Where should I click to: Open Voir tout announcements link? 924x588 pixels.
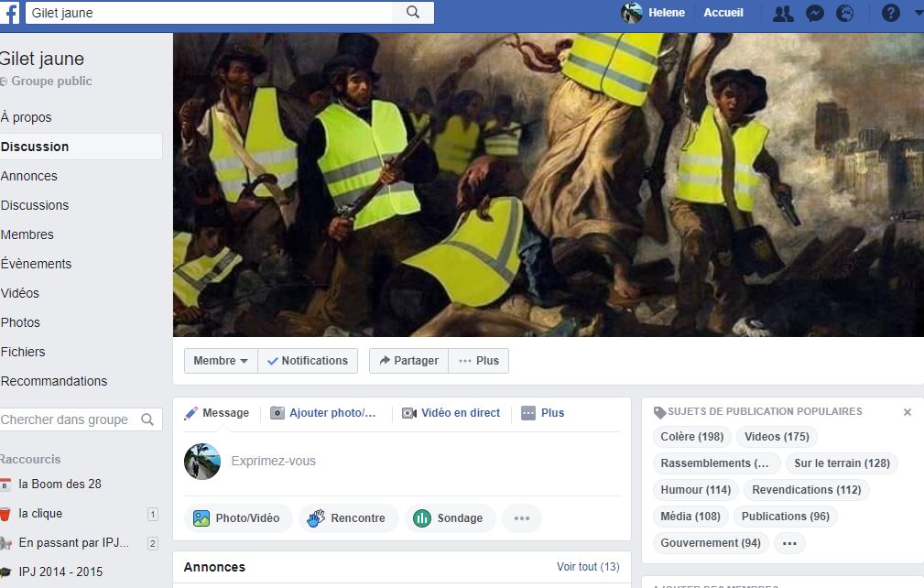click(x=588, y=567)
